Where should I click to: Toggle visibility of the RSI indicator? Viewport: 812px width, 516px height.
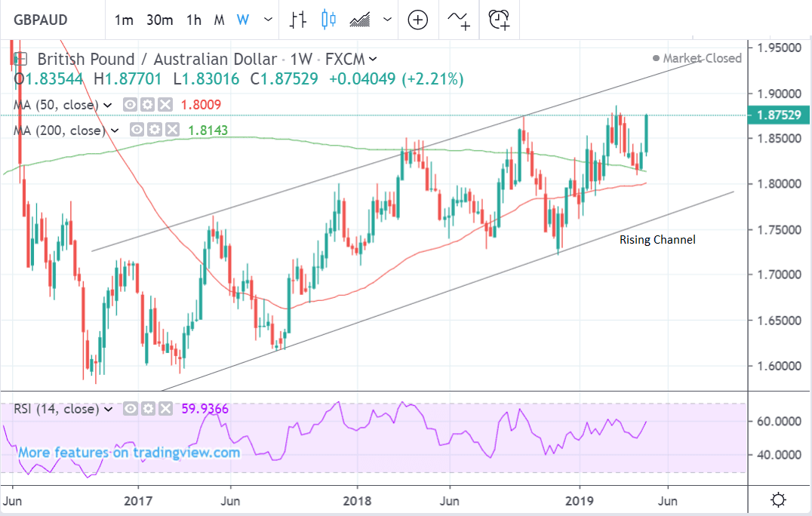point(130,409)
